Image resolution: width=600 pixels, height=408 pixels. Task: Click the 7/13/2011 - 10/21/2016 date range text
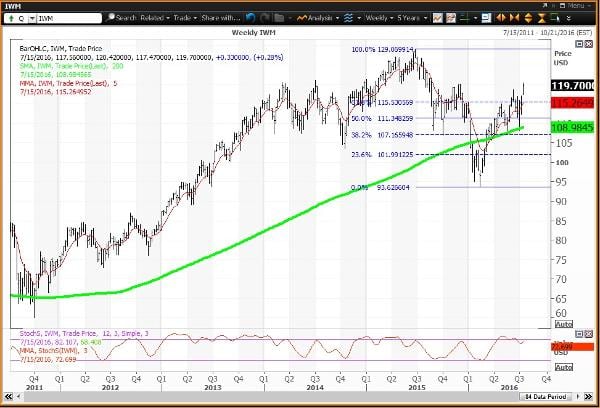click(x=548, y=33)
